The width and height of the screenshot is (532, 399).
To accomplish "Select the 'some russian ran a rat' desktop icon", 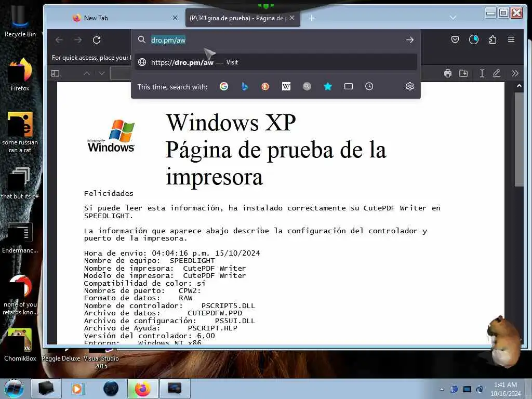I will point(20,132).
